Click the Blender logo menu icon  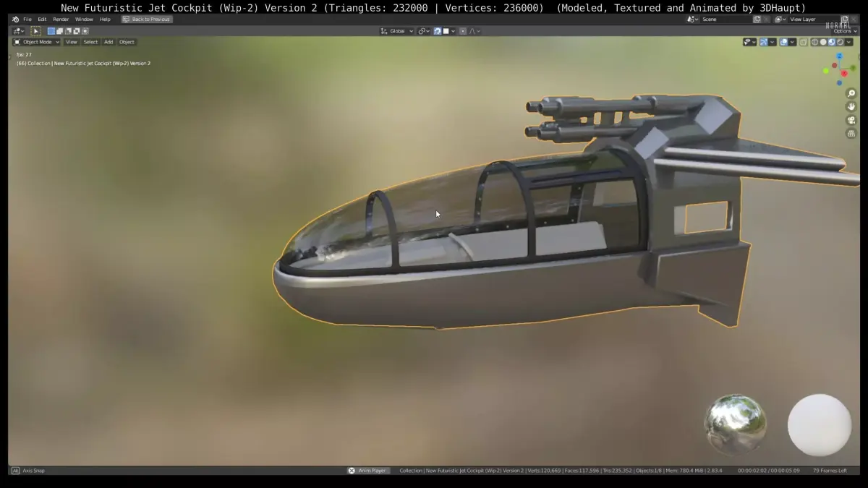click(x=15, y=20)
